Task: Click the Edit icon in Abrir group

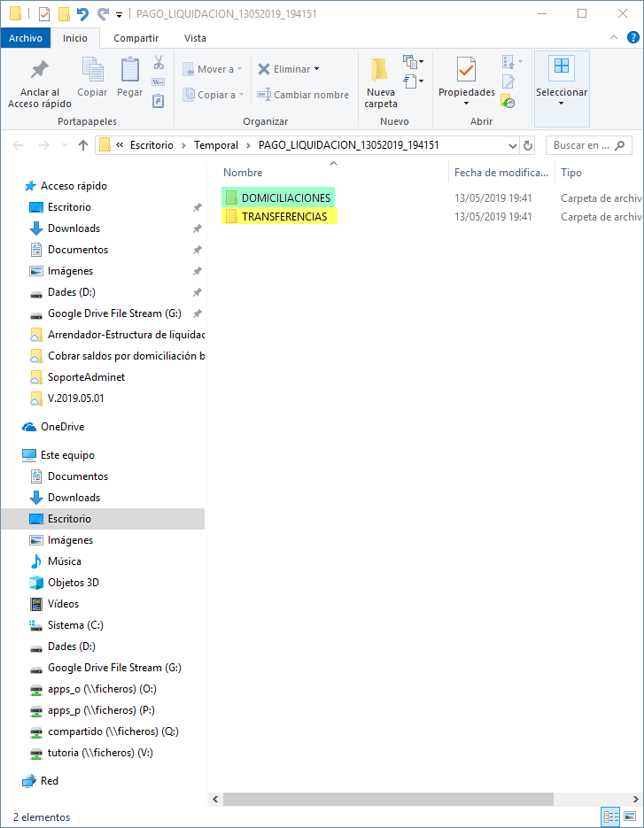Action: 508,81
